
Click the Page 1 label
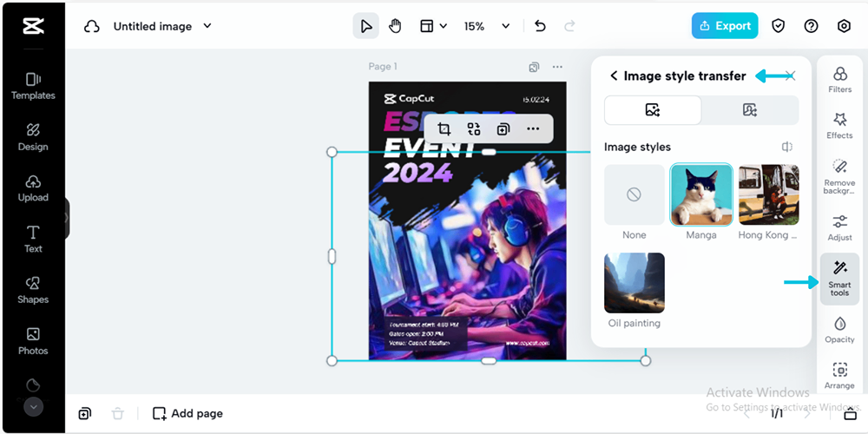pyautogui.click(x=383, y=67)
